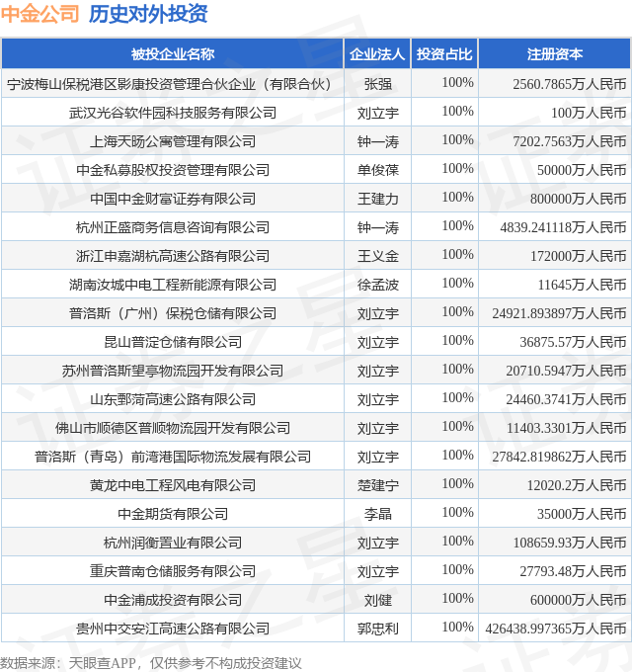
Task: Click capital value 426438.997365万人民币
Action: coord(556,629)
